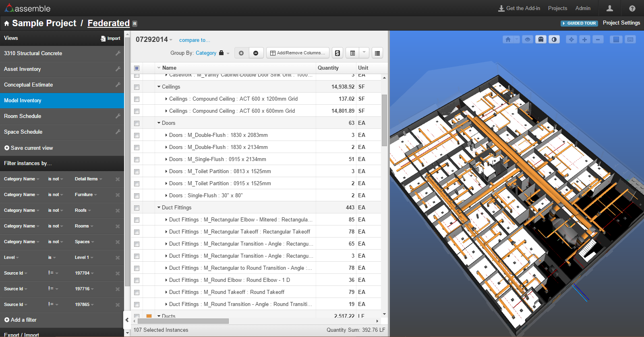Toggle the ghost mode icon in viewer
This screenshot has height=337, width=644.
[x=541, y=39]
